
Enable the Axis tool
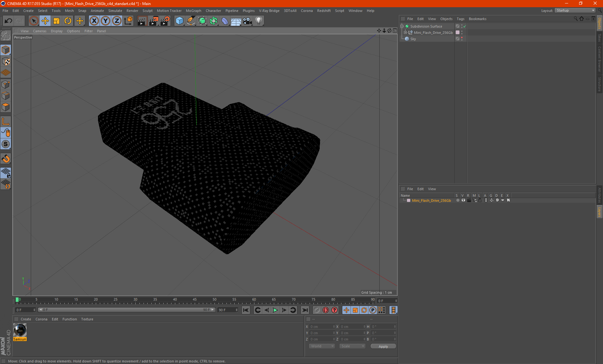(x=6, y=121)
